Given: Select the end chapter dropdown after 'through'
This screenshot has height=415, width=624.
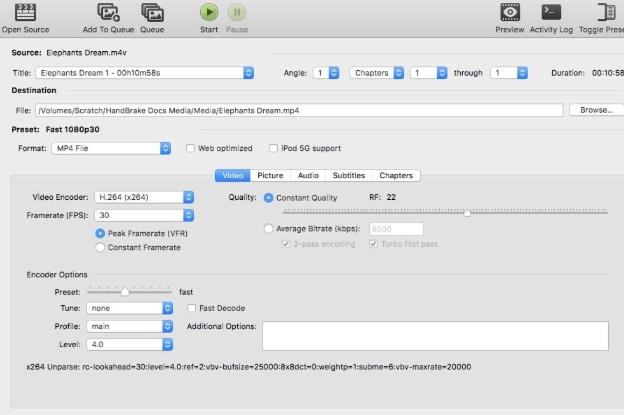Looking at the screenshot, I should click(509, 73).
